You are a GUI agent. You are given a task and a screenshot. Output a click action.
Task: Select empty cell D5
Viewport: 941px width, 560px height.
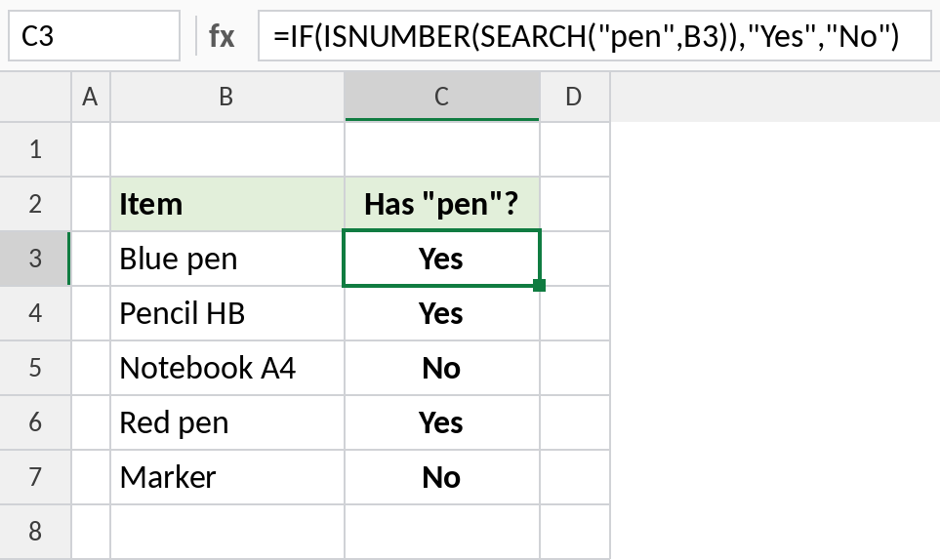point(574,368)
